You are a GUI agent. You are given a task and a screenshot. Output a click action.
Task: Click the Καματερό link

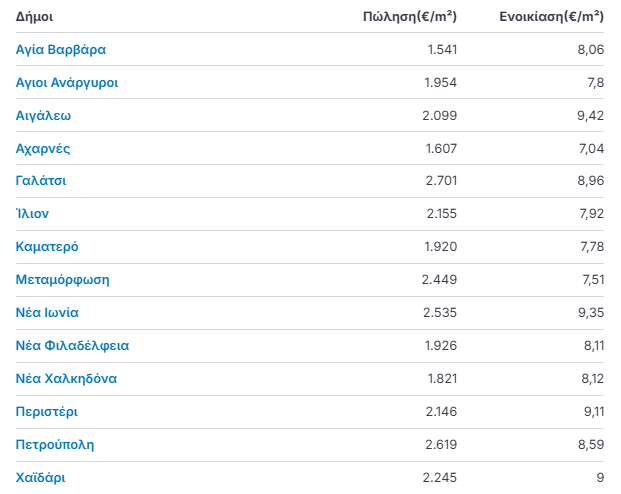point(47,247)
